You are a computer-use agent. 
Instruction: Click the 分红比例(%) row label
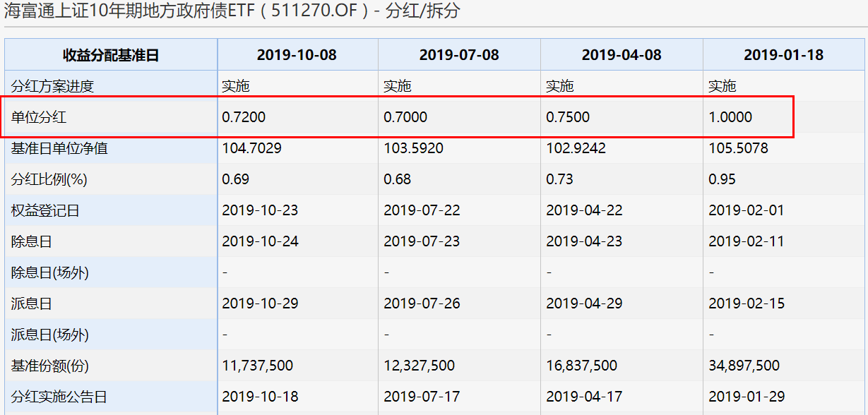[x=49, y=179]
